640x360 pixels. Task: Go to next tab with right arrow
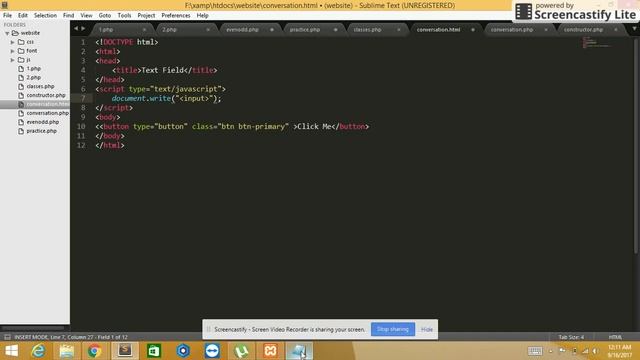(x=83, y=29)
